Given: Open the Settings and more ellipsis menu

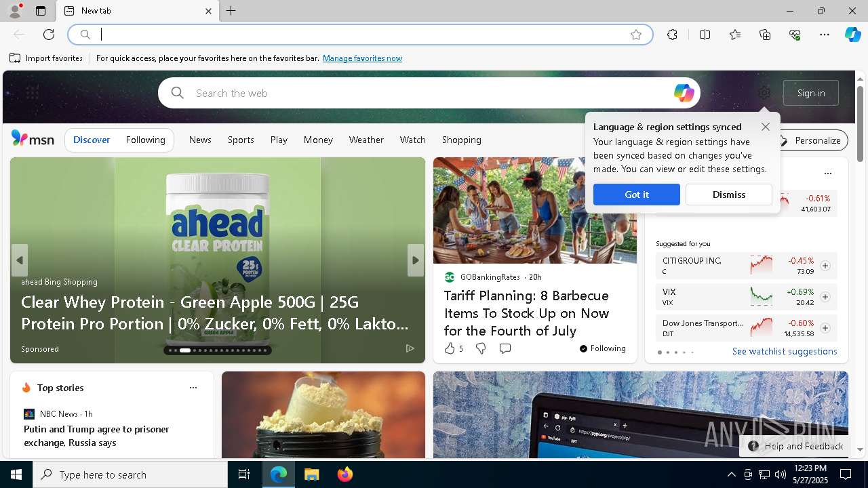Looking at the screenshot, I should [x=825, y=35].
